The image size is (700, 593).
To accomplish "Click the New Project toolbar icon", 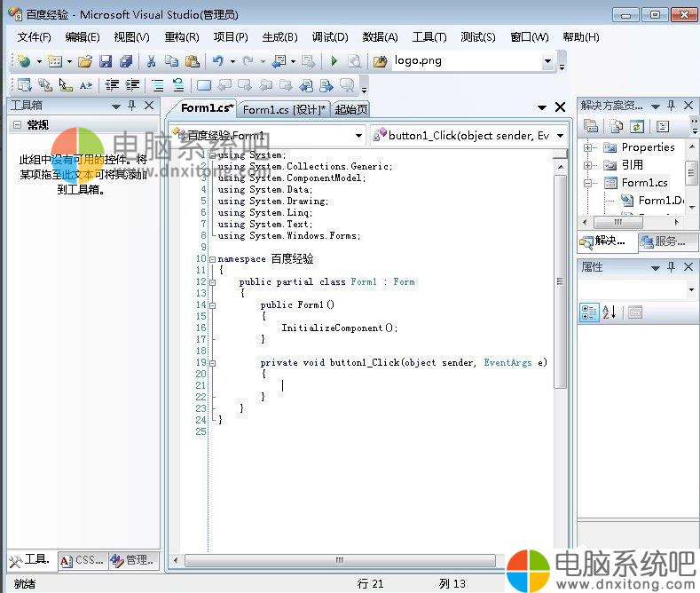I will (x=24, y=61).
